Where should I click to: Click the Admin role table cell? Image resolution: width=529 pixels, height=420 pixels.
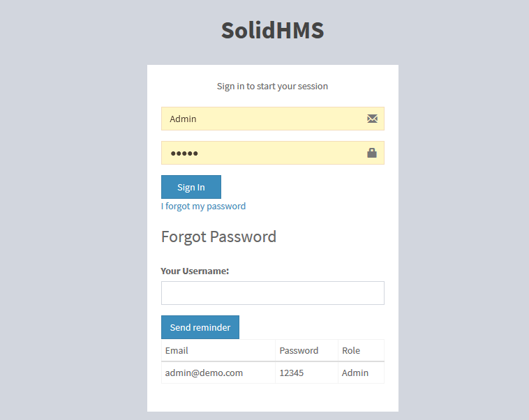point(355,373)
